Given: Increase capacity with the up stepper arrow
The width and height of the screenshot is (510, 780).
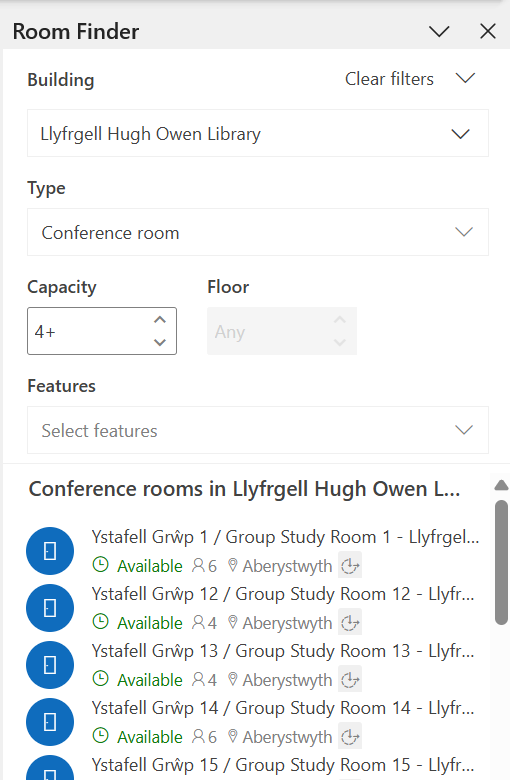Looking at the screenshot, I should pyautogui.click(x=160, y=320).
